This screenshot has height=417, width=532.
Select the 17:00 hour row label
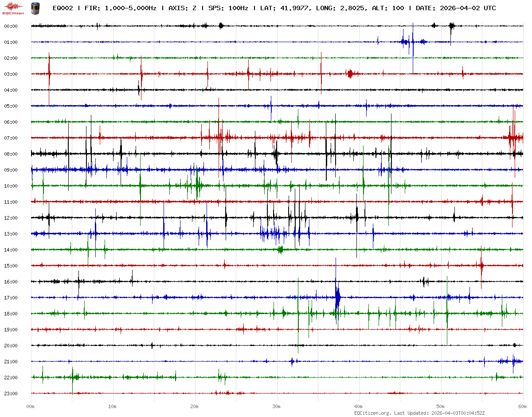click(x=11, y=298)
